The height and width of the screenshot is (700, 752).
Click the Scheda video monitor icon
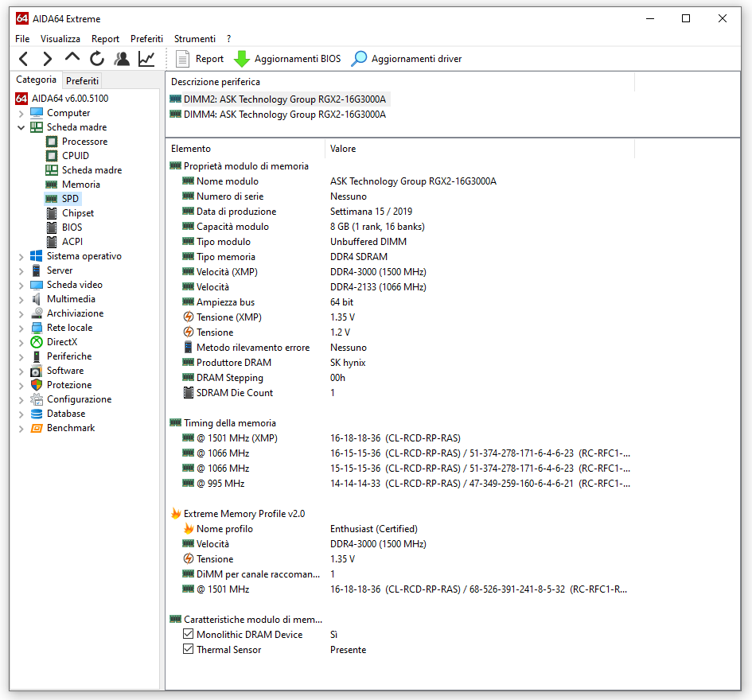[37, 285]
